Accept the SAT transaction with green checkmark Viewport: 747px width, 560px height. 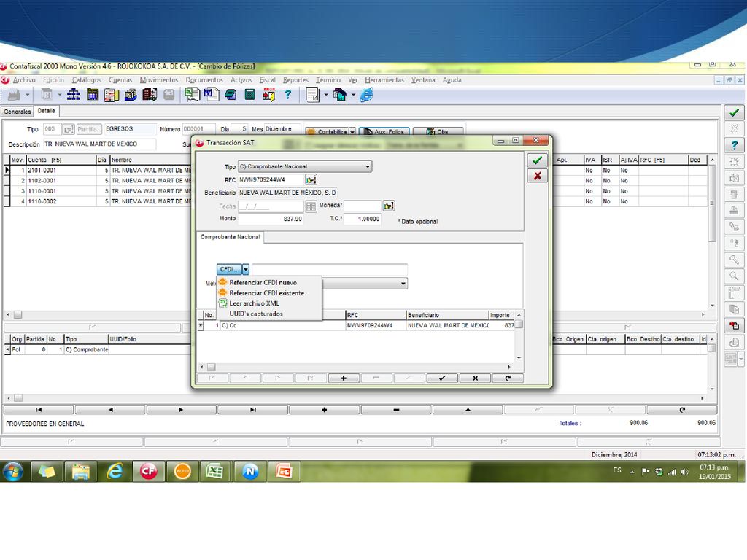pos(538,160)
